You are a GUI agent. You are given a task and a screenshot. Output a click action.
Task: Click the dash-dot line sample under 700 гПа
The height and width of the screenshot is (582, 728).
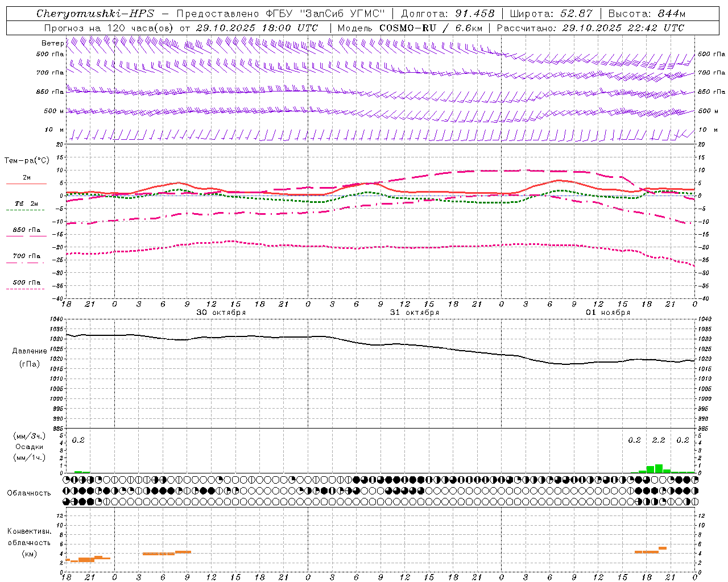click(26, 263)
